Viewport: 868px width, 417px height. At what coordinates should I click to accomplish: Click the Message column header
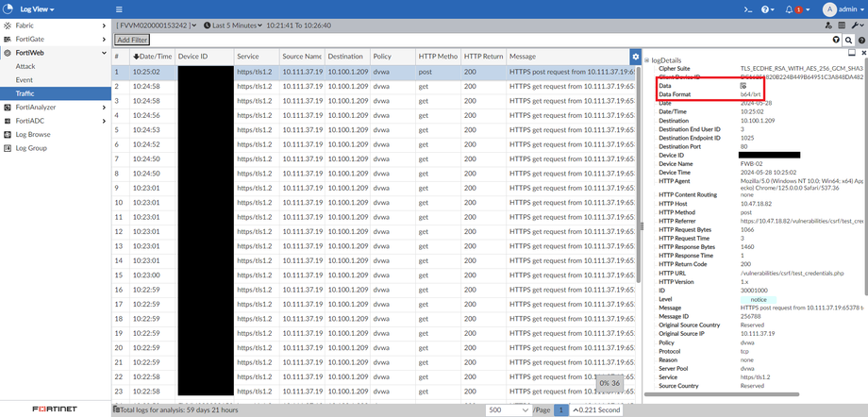(568, 57)
